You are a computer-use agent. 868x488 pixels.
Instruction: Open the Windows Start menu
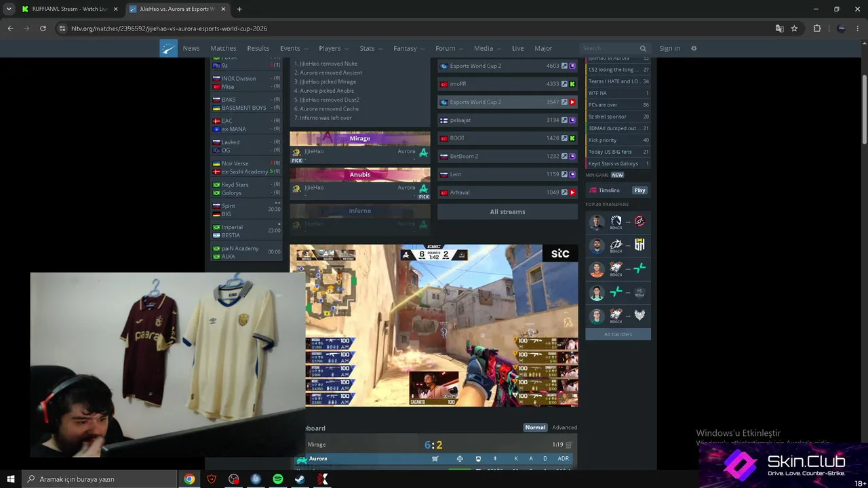(x=11, y=479)
